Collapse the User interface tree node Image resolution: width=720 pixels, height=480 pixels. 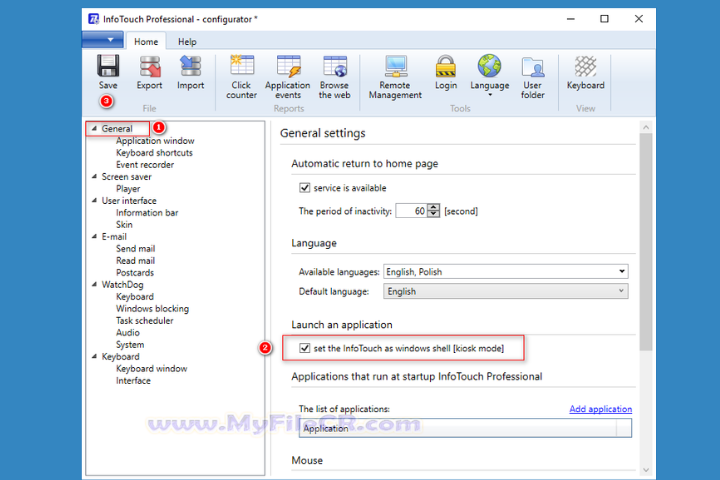[x=94, y=200]
